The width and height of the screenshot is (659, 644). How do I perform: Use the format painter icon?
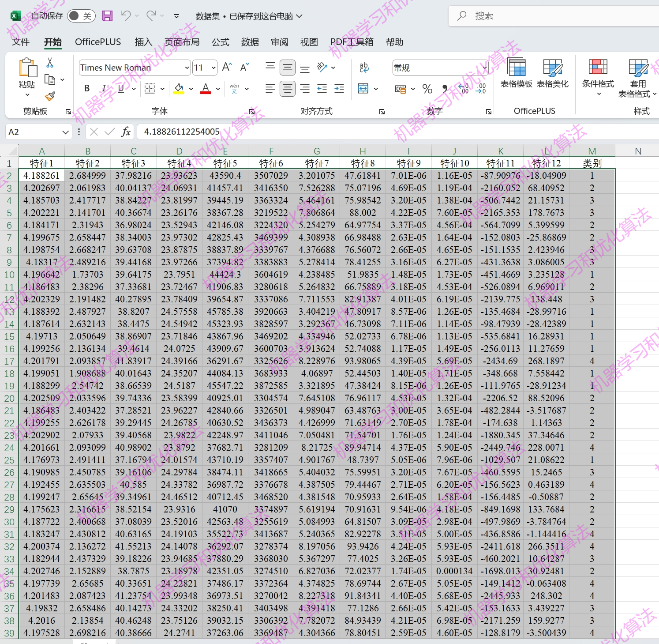50,97
